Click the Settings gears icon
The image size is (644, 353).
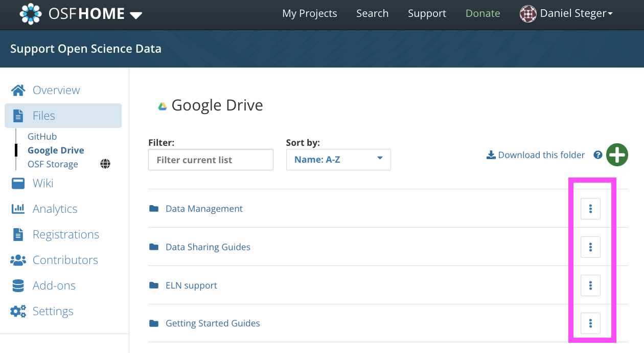(x=18, y=311)
